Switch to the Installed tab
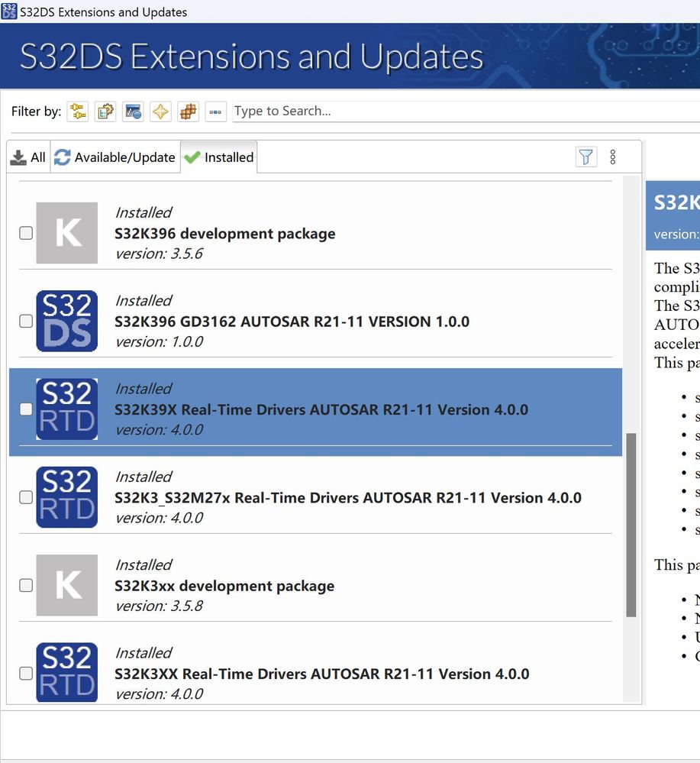The width and height of the screenshot is (700, 763). (219, 157)
